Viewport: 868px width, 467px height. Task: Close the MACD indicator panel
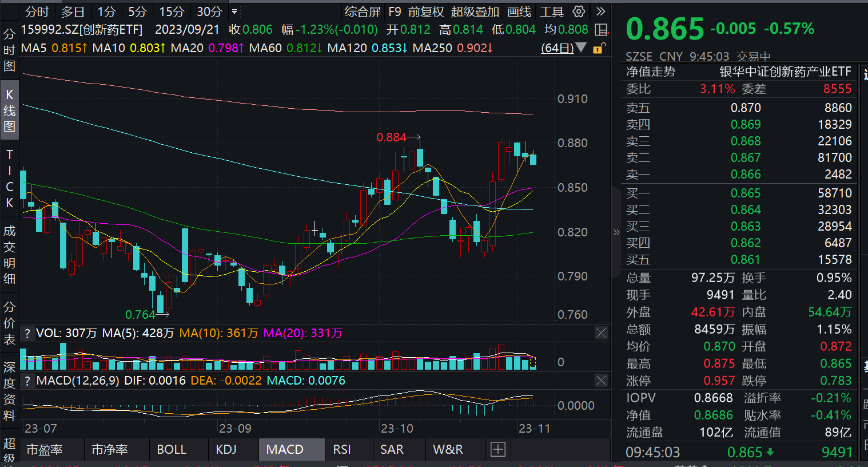[601, 381]
